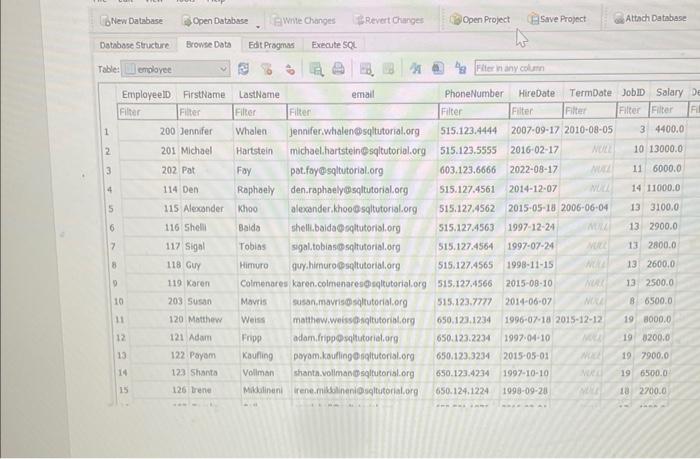Open the Edit Pragmas tab
The height and width of the screenshot is (459, 700).
271,45
